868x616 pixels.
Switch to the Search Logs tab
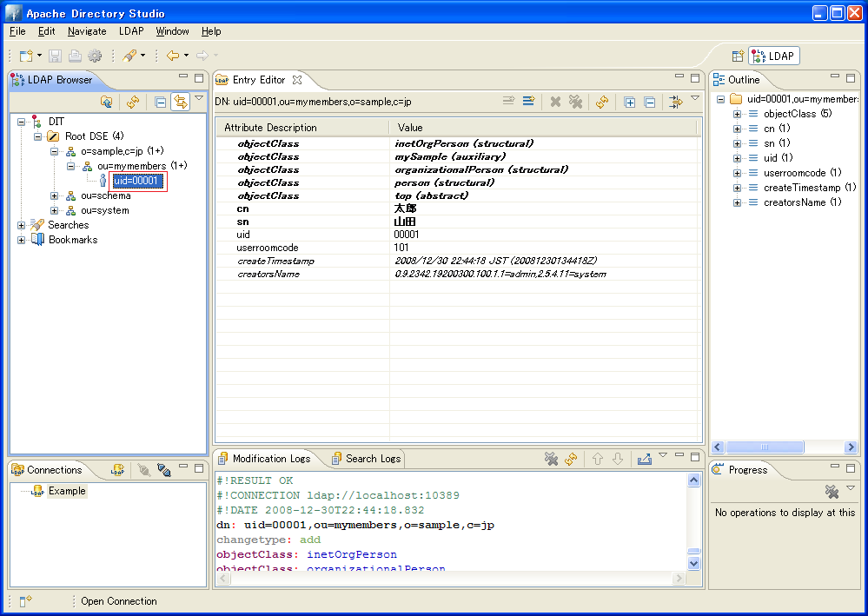point(367,459)
